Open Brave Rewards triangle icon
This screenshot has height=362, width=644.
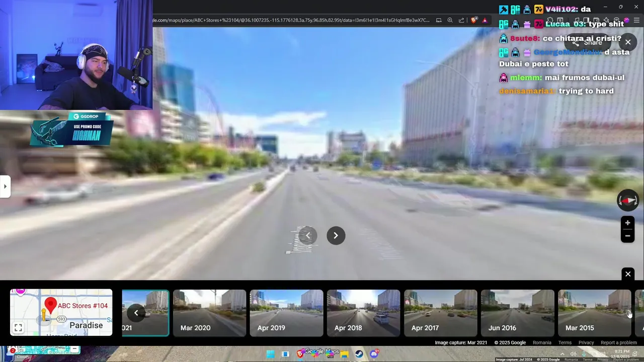point(485,20)
